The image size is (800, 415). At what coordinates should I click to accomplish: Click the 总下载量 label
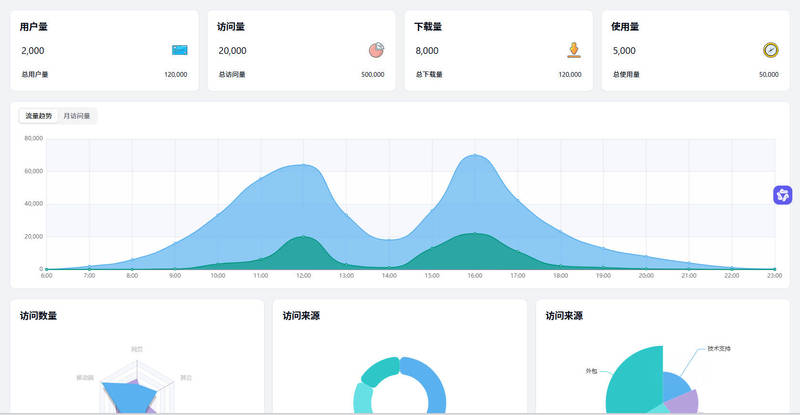[x=429, y=75]
